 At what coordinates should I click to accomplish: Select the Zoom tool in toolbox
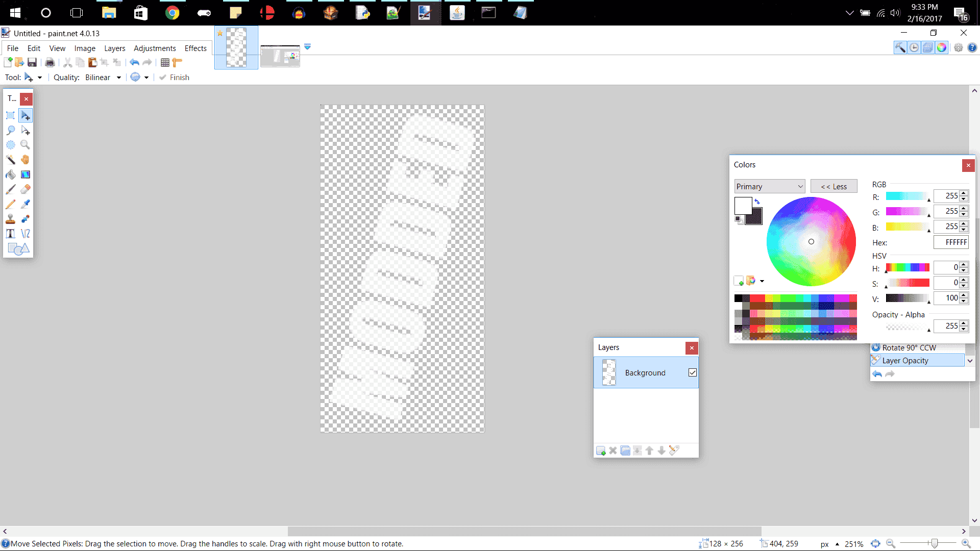coord(25,145)
